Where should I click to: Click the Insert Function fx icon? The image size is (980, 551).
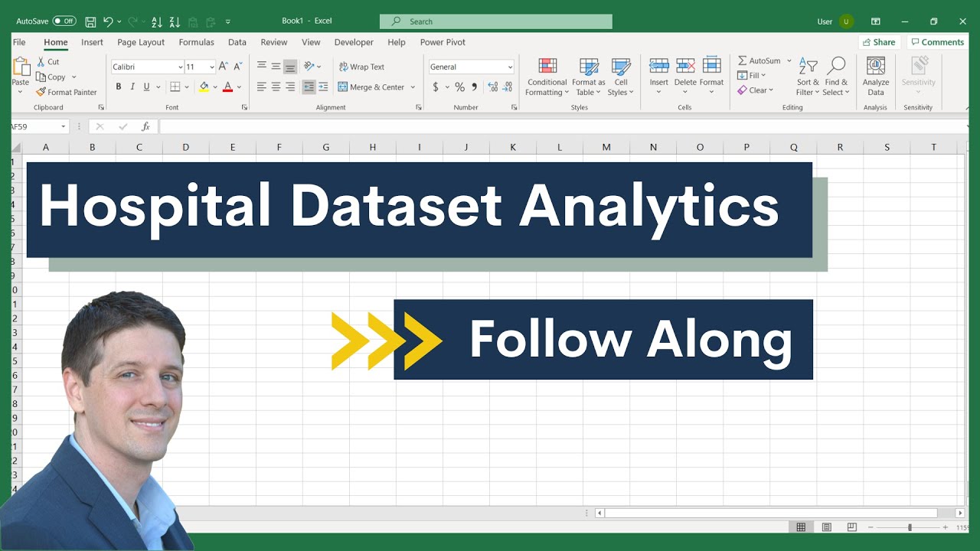coord(145,126)
